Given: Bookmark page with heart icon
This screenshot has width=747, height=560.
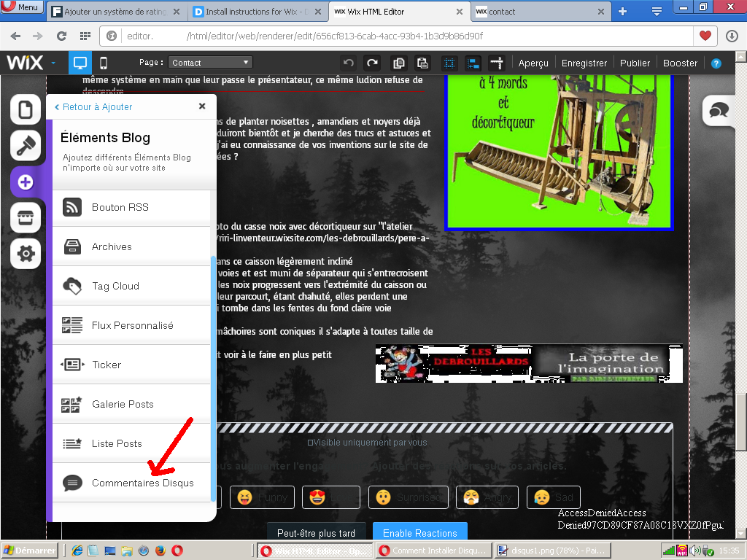Looking at the screenshot, I should (x=705, y=36).
